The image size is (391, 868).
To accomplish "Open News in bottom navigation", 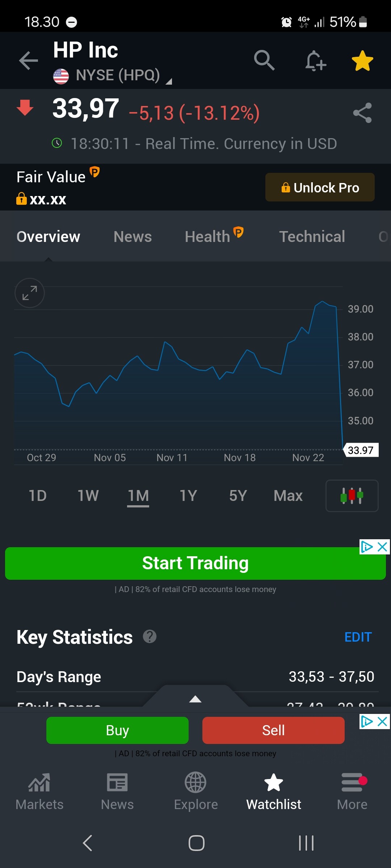I will [x=117, y=791].
